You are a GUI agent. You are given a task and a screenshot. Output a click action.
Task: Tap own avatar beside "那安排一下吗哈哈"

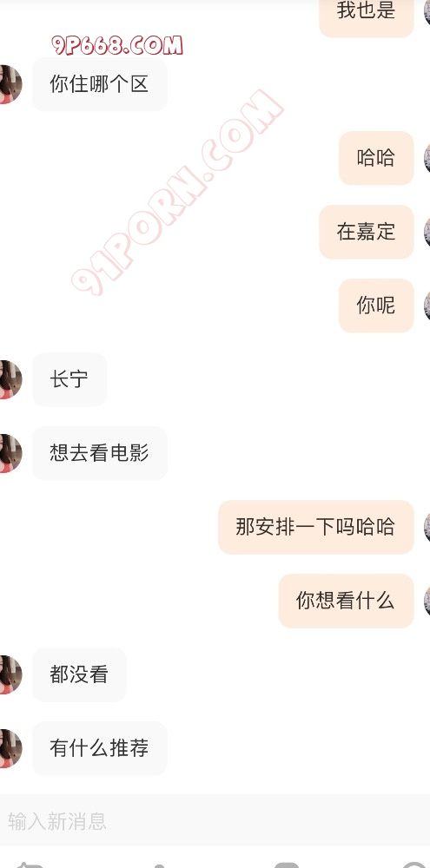point(427,527)
